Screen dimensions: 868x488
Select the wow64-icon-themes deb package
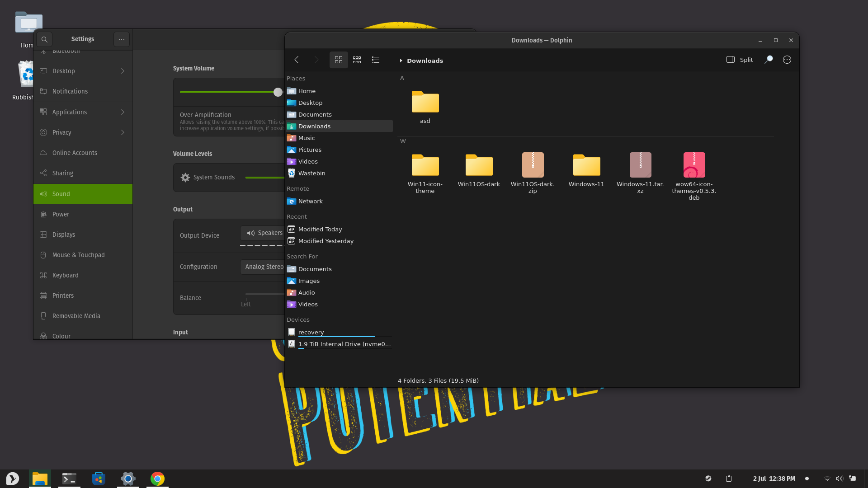(x=694, y=165)
